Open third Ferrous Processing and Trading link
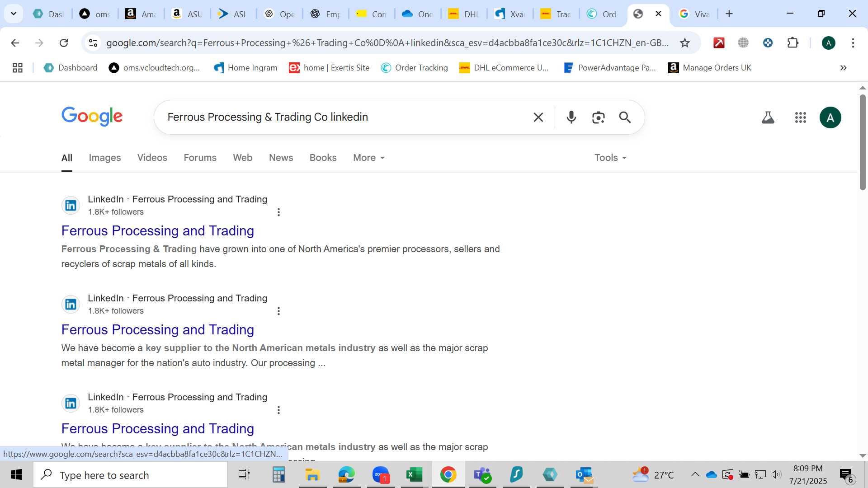The image size is (868, 488). 157,429
